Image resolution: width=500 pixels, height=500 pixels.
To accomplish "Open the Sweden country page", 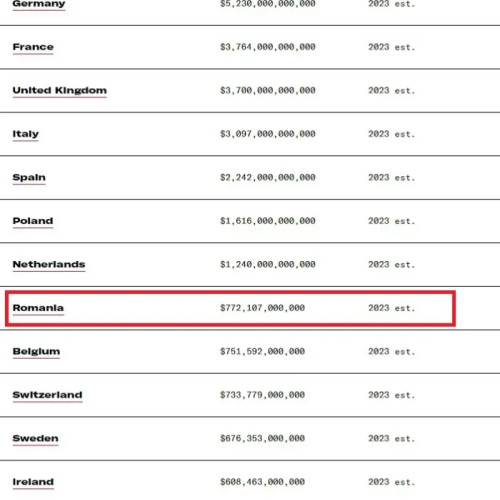I will tap(35, 438).
